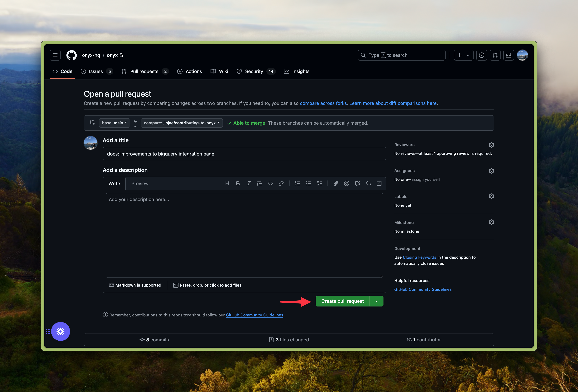This screenshot has height=392, width=578.
Task: Click the assign yourself link
Action: [x=425, y=179]
